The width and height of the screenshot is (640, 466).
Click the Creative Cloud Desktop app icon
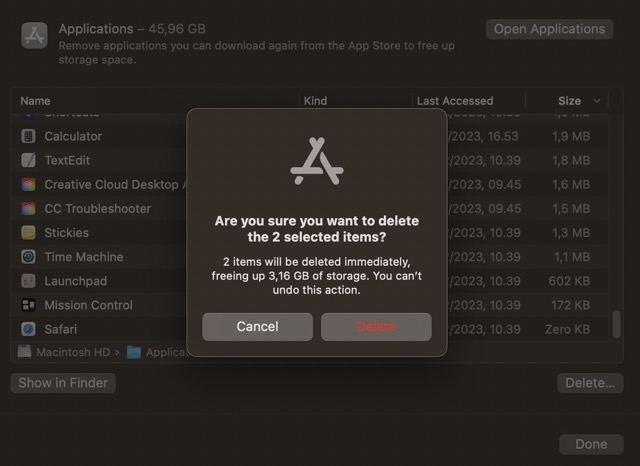28,184
